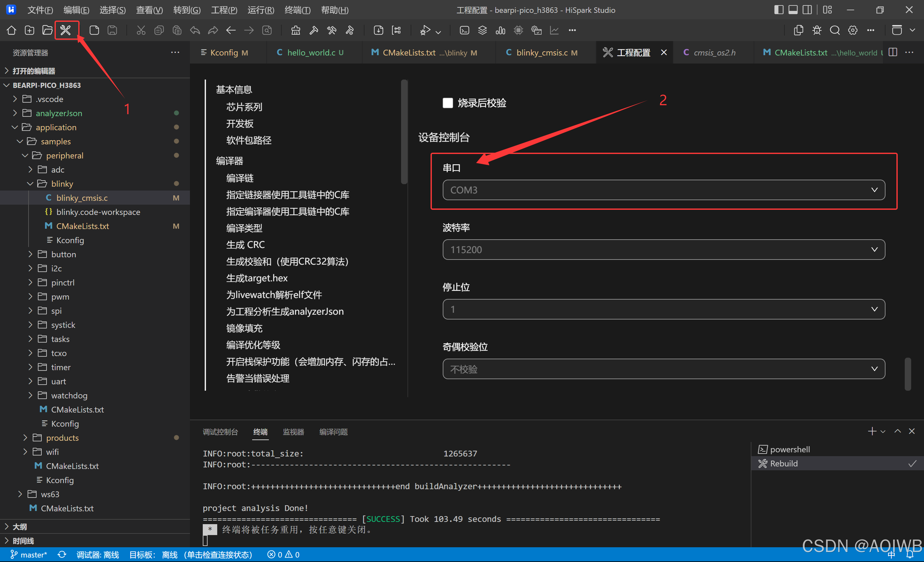Click 编译链 in the settings outline
Screen dimensions: 924x562
(x=240, y=178)
